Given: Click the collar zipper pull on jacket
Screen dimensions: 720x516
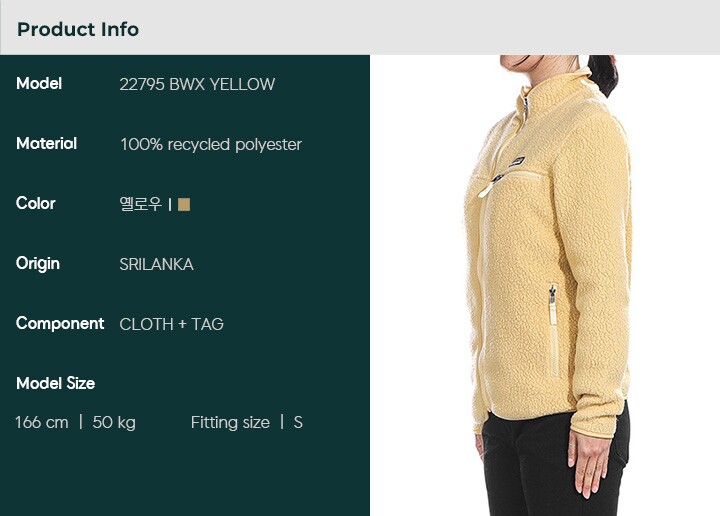Looking at the screenshot, I should pos(525,107).
